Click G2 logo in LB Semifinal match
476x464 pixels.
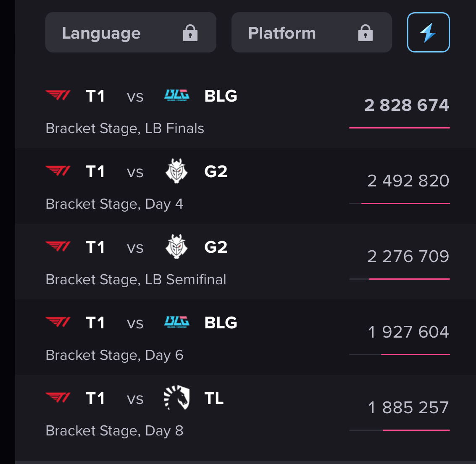(x=176, y=247)
